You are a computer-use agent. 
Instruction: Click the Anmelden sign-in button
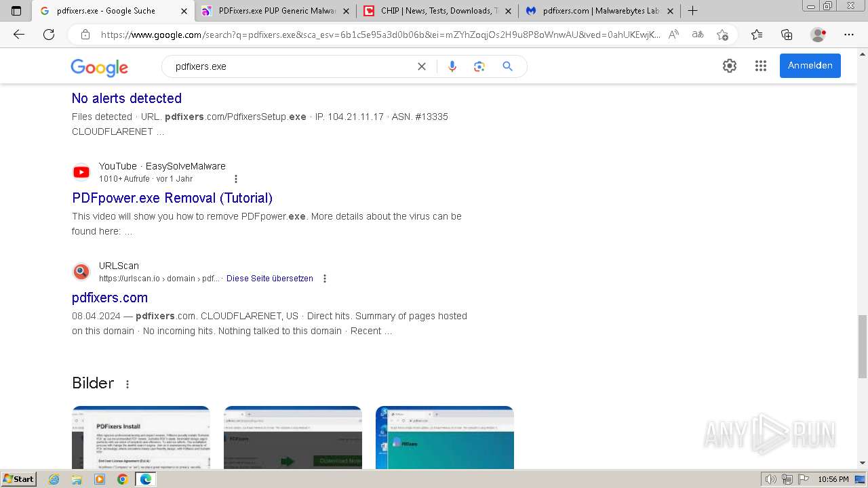[810, 66]
